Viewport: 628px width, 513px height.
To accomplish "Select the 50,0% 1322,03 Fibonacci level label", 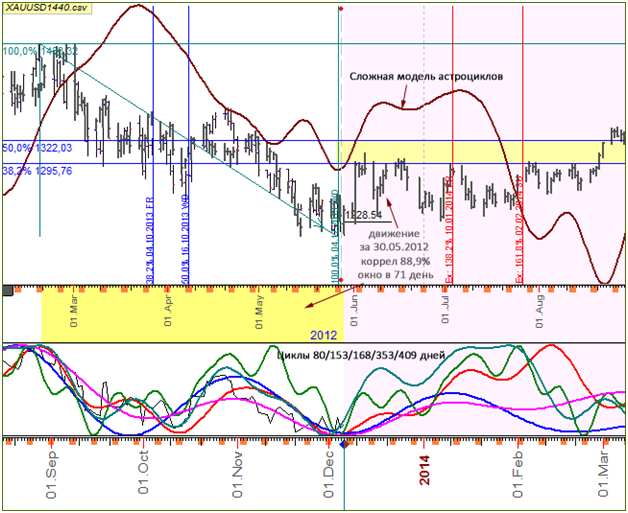I will point(38,148).
